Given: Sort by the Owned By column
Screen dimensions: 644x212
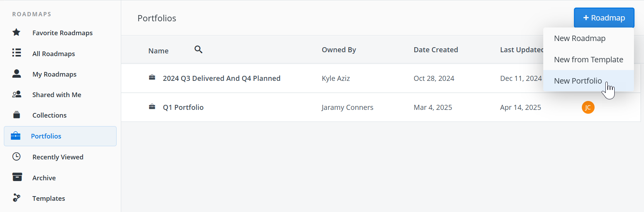Looking at the screenshot, I should click(339, 50).
